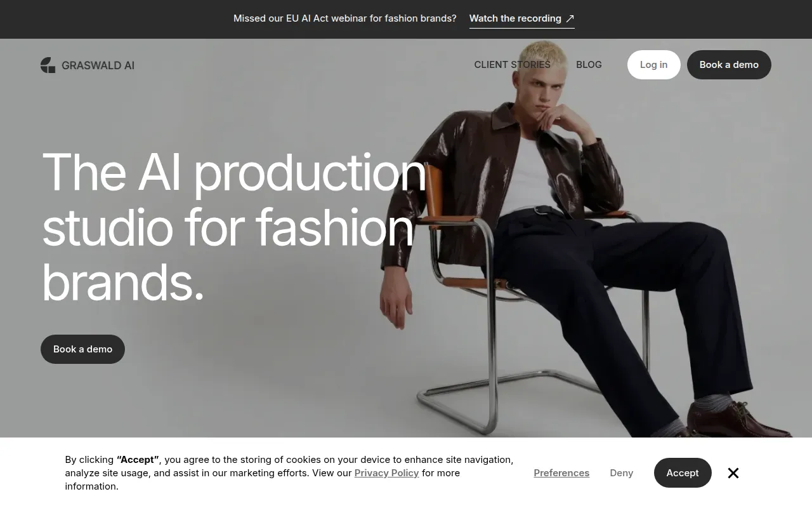Close the cookie banner with the X

coord(733,473)
